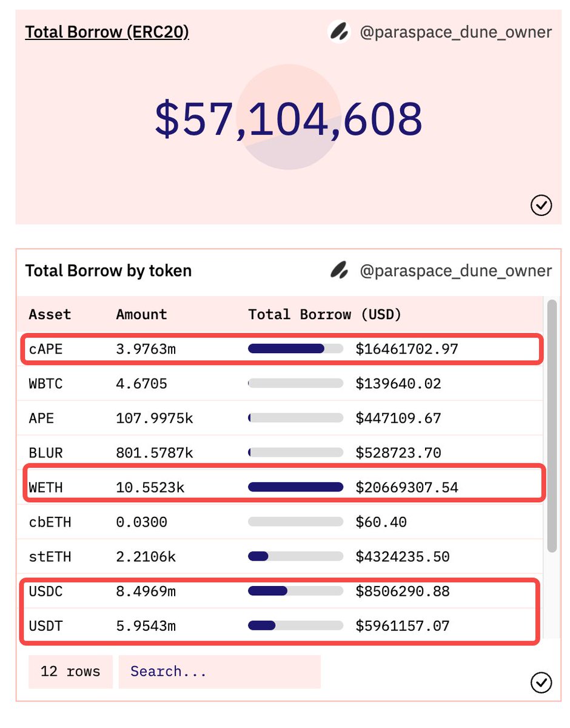Screen dimensions: 570x728
Task: Click the Dune logo icon in table card
Action: (x=339, y=271)
